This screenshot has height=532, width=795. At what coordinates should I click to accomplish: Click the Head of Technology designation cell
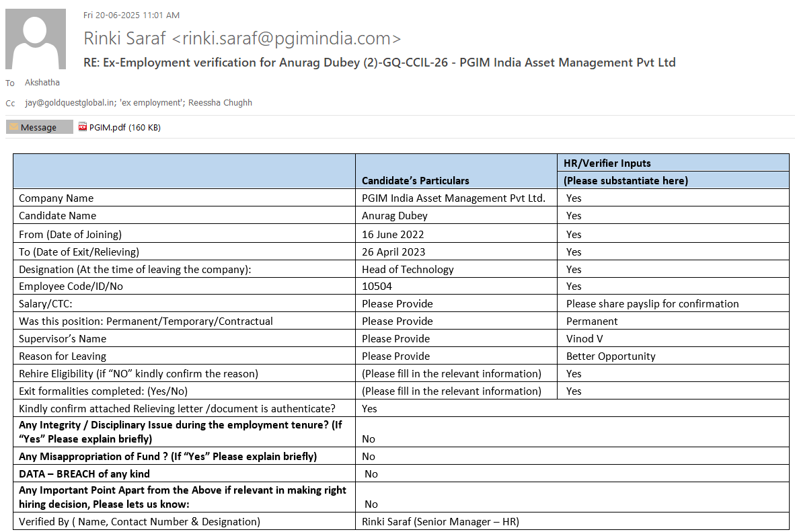tap(408, 269)
